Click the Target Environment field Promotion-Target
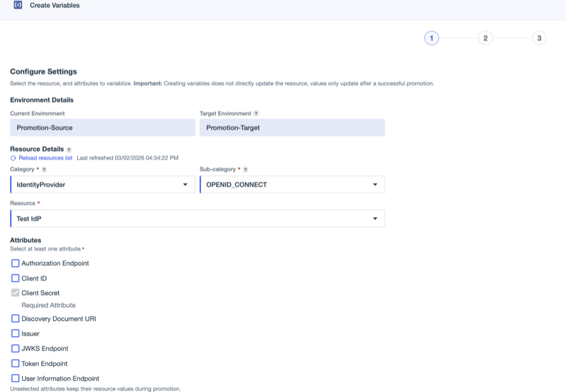Viewport: 566px width, 392px height. click(x=292, y=127)
